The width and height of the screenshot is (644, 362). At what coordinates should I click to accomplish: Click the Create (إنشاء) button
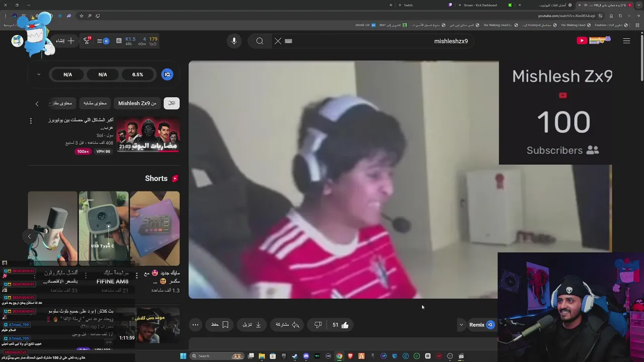coord(65,41)
